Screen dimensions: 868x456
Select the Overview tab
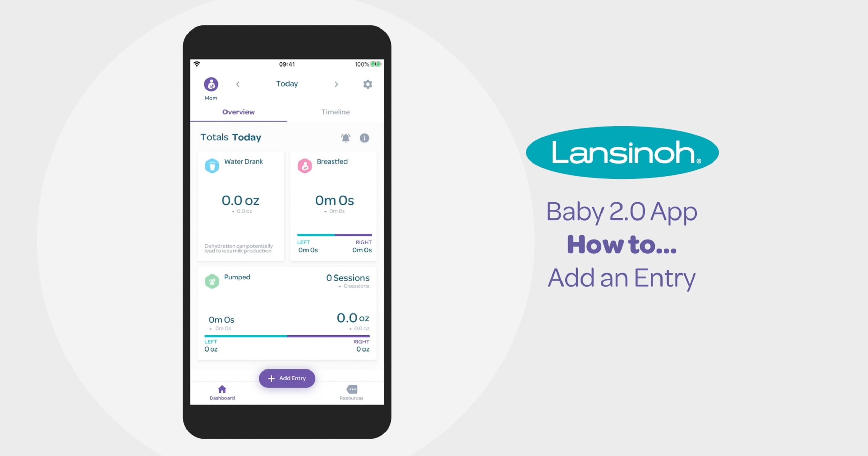240,113
